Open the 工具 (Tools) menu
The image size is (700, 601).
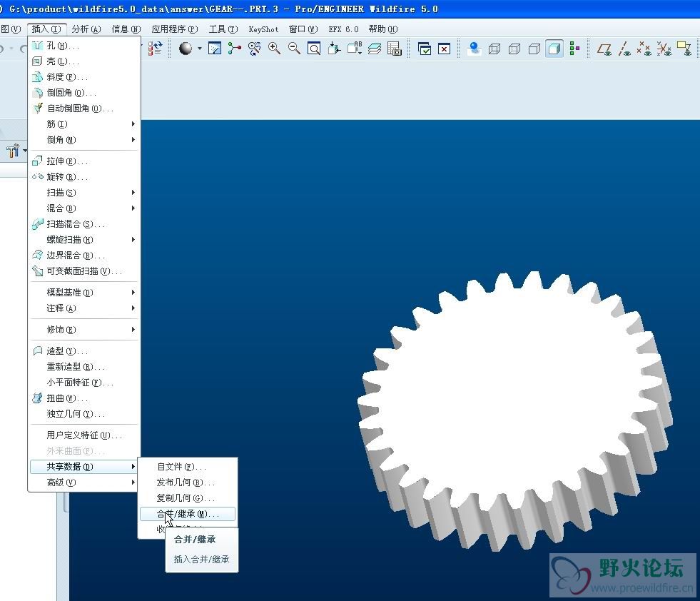[x=223, y=29]
